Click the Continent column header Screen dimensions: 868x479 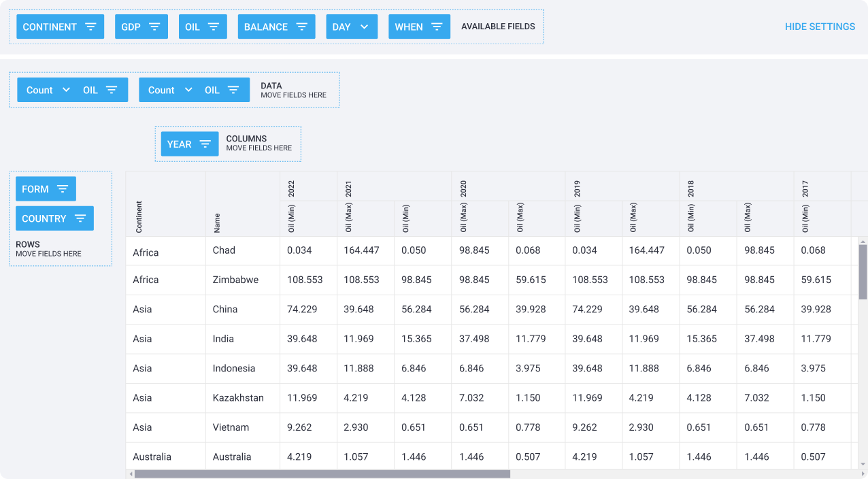pos(139,216)
